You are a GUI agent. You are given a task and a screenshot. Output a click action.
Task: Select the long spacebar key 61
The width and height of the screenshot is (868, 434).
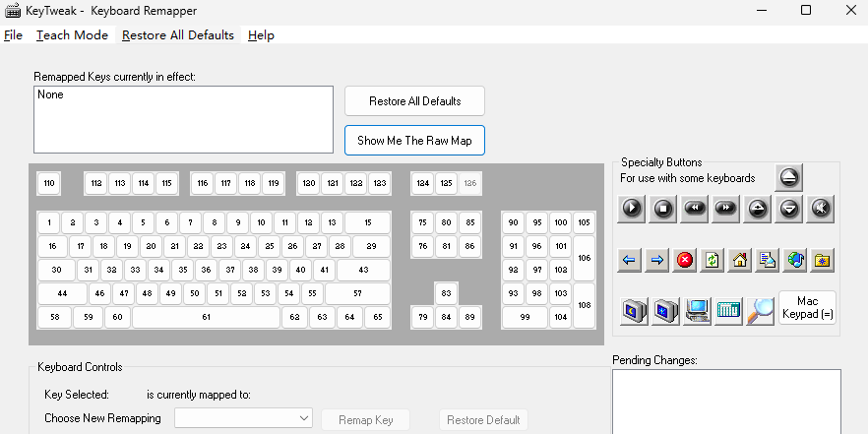(206, 318)
